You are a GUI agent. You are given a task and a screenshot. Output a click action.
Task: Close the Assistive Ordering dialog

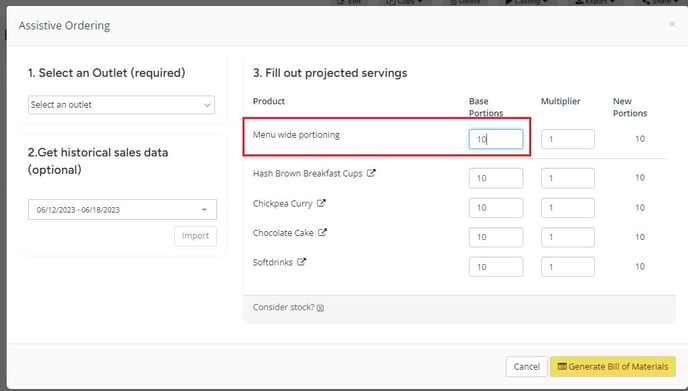click(672, 25)
